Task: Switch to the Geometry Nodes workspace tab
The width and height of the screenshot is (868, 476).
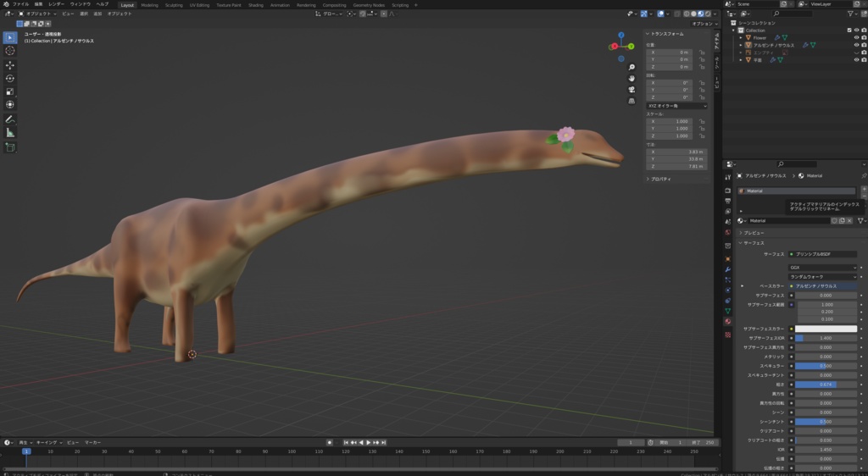Action: [x=369, y=5]
